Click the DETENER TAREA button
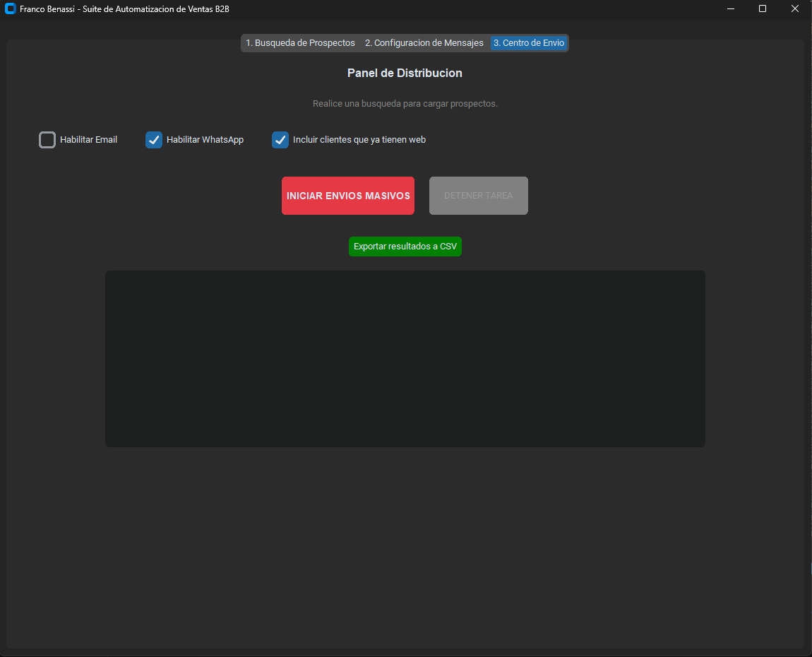 [x=479, y=196]
